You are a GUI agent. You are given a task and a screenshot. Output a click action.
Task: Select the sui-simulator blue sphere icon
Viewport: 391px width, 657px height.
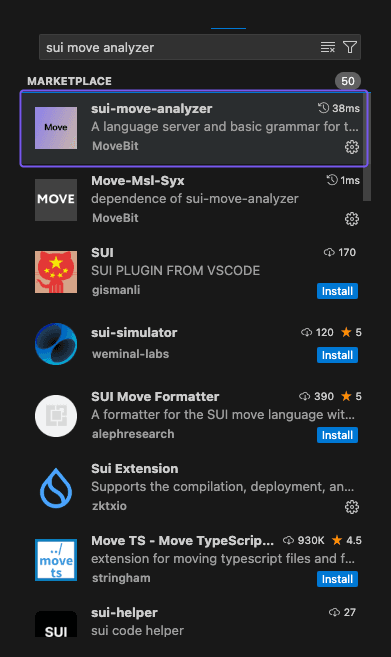(56, 344)
